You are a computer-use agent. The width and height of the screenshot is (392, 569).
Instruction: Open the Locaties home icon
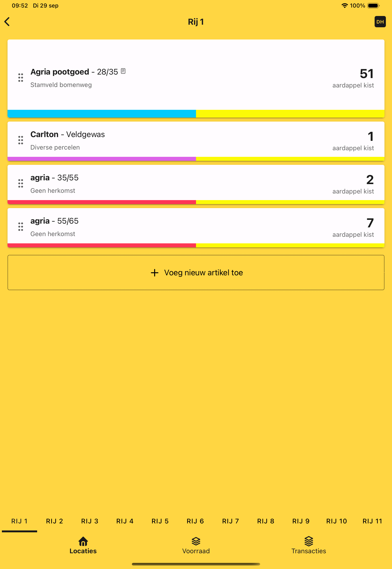tap(83, 541)
